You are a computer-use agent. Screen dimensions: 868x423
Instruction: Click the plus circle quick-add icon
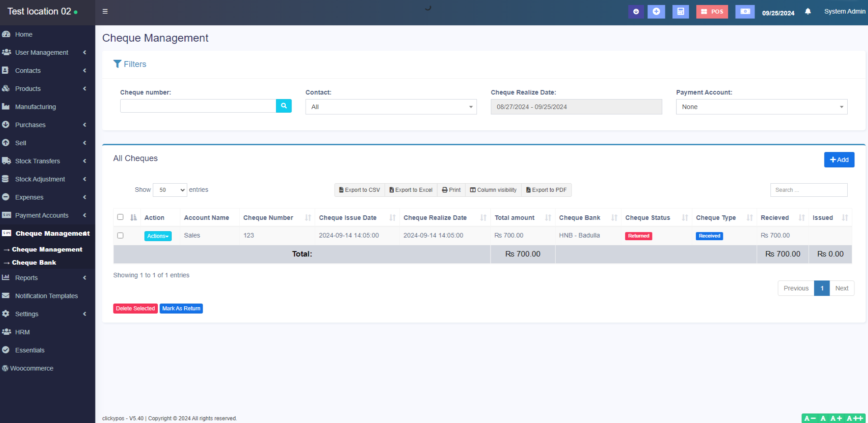coord(656,12)
